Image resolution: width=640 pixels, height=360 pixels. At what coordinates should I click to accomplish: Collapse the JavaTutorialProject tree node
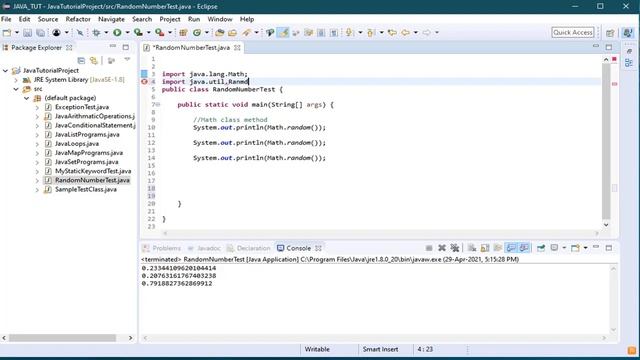[5, 71]
